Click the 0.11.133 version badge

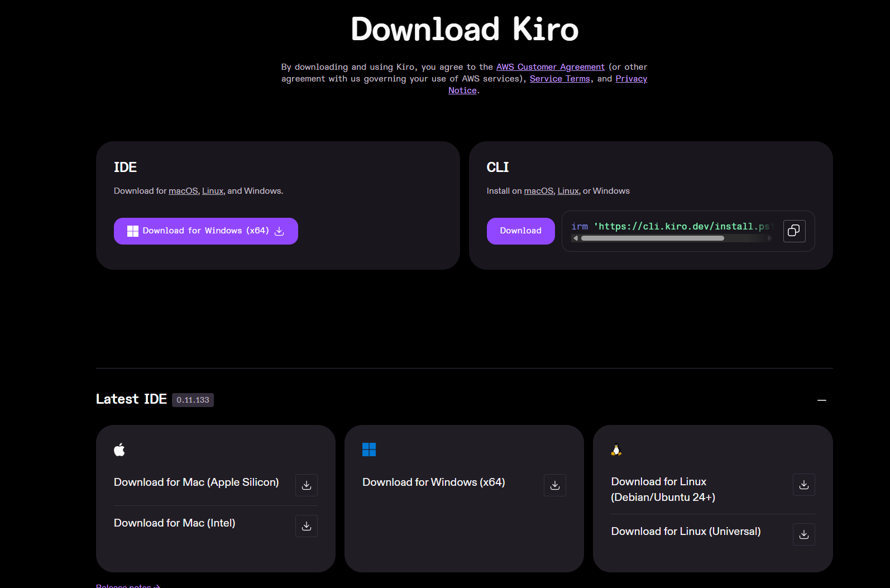coord(193,400)
